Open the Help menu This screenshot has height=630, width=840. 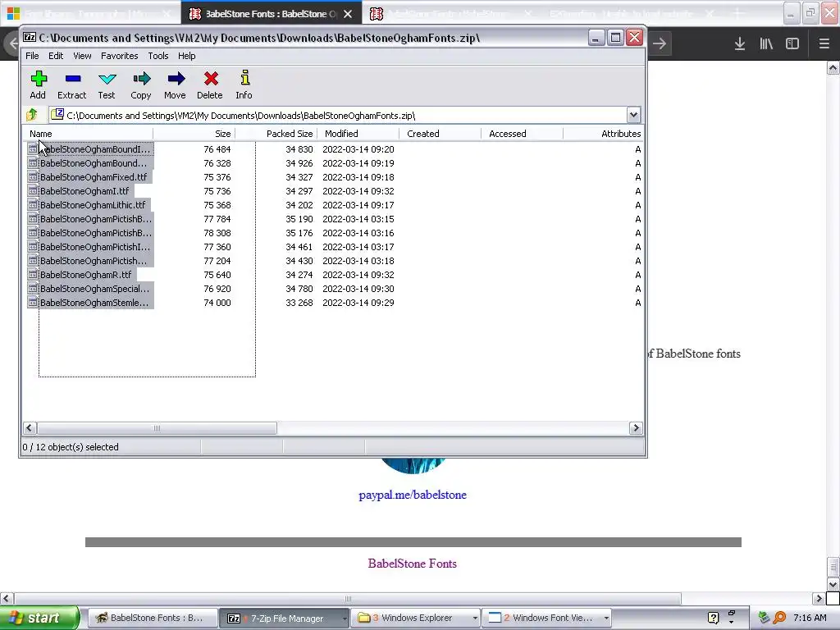click(186, 56)
